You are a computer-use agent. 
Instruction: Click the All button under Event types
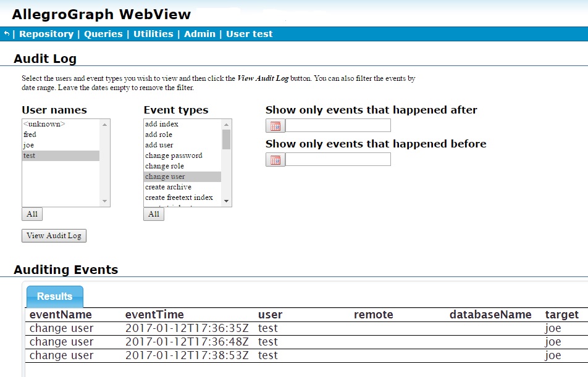click(x=153, y=214)
